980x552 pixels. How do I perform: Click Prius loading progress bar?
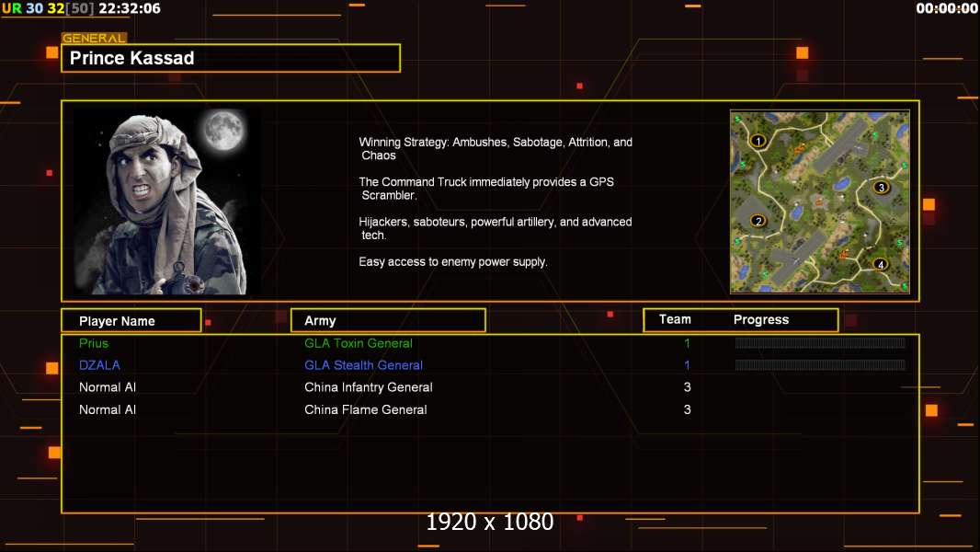[820, 342]
